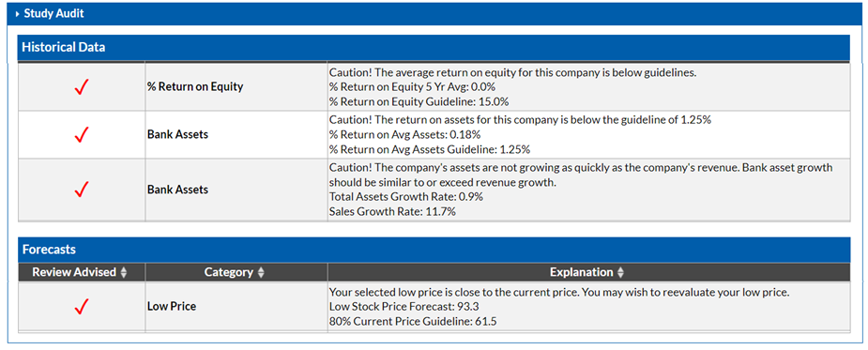Click the red checkmark for Low Price
The image size is (868, 350).
pos(82,306)
